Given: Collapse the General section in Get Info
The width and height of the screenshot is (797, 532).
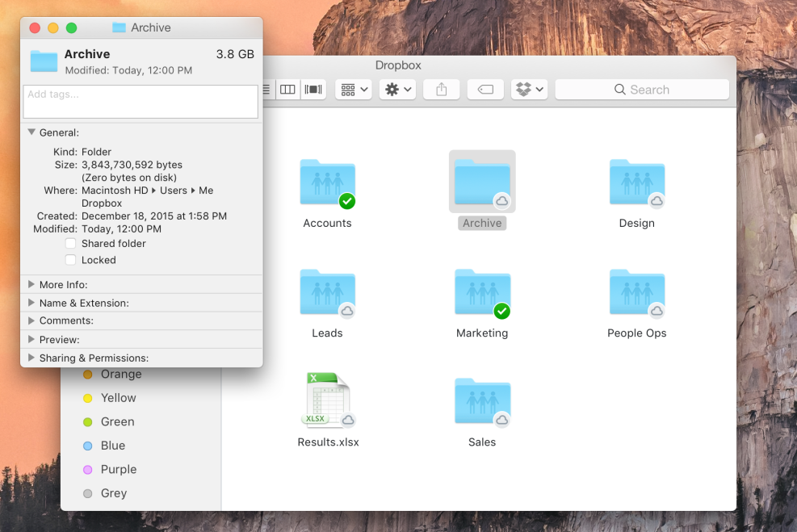Looking at the screenshot, I should pyautogui.click(x=31, y=132).
